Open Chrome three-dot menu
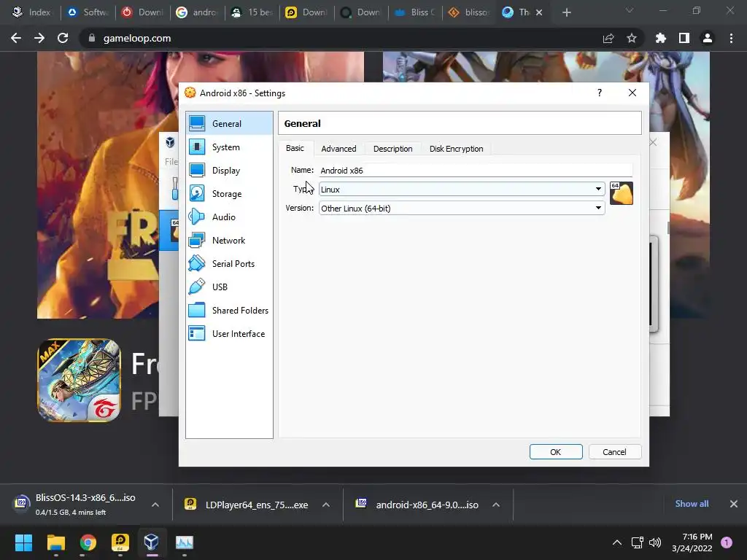Screen dimensions: 747x560 coord(731,38)
